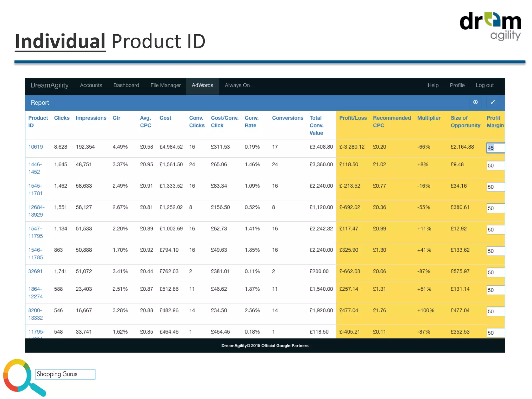The height and width of the screenshot is (399, 532).
Task: Click the Report panel title
Action: click(40, 103)
